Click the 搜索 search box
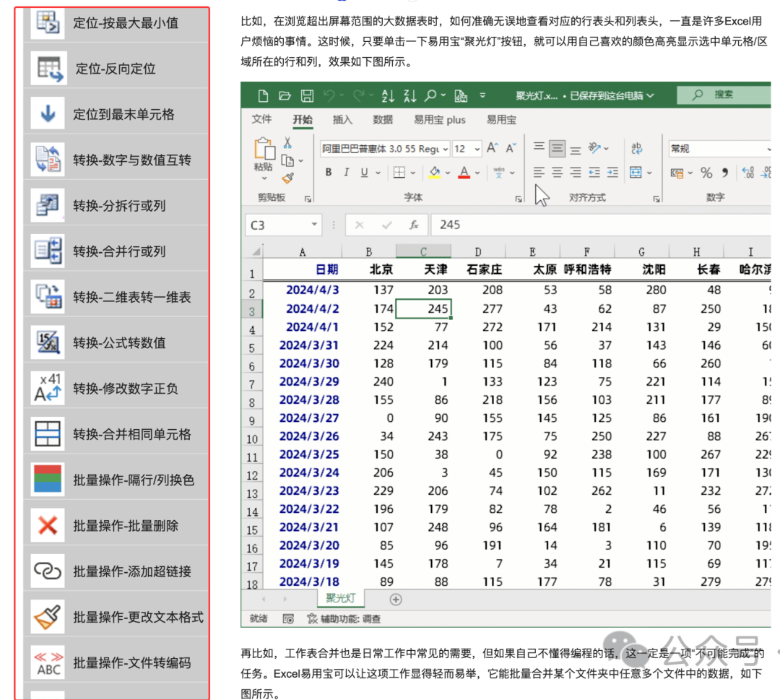 [724, 95]
